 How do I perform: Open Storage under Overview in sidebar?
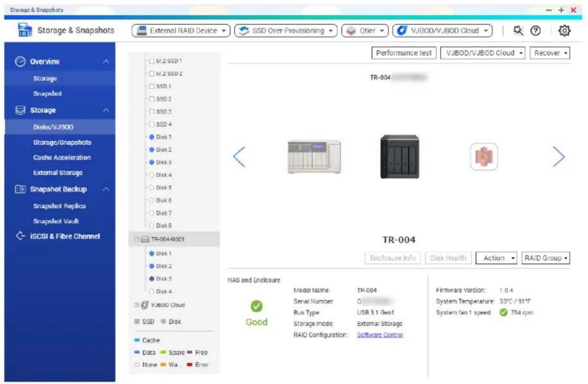coord(45,78)
